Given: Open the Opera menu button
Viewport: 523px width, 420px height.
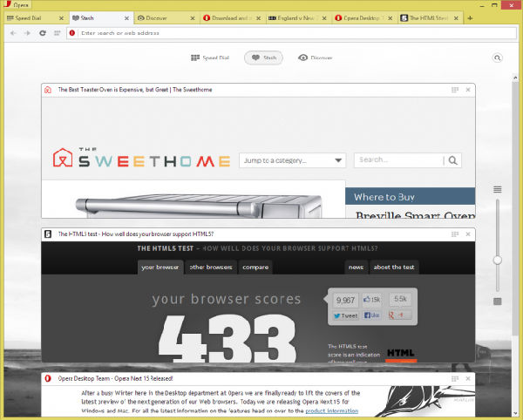Looking at the screenshot, I should 16,4.
